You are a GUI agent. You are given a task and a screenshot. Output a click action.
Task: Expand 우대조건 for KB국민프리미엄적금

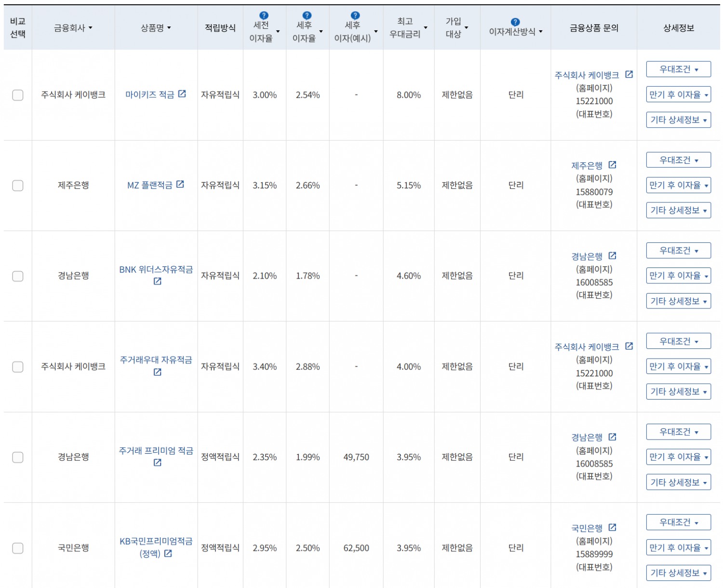click(679, 522)
